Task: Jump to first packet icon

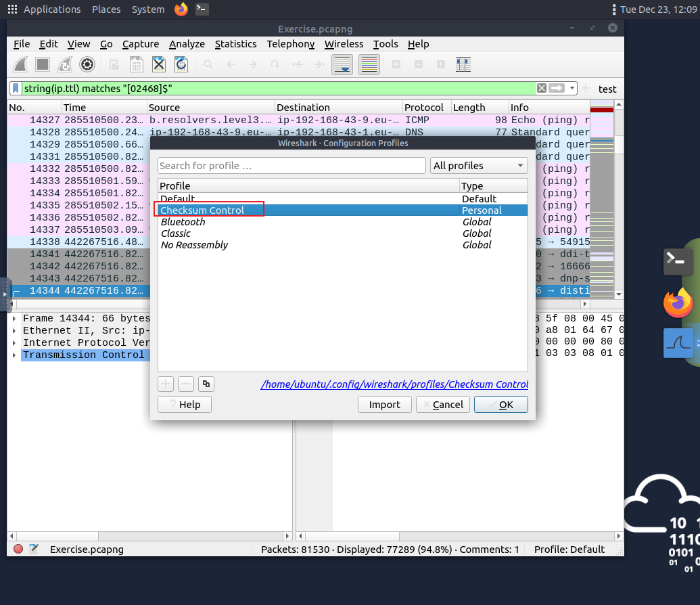Action: point(298,64)
